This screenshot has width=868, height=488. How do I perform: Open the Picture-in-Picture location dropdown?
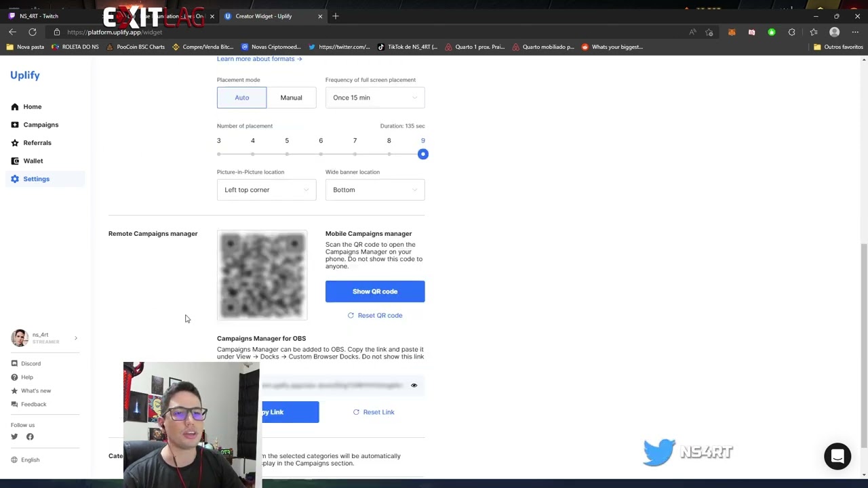[x=267, y=190]
